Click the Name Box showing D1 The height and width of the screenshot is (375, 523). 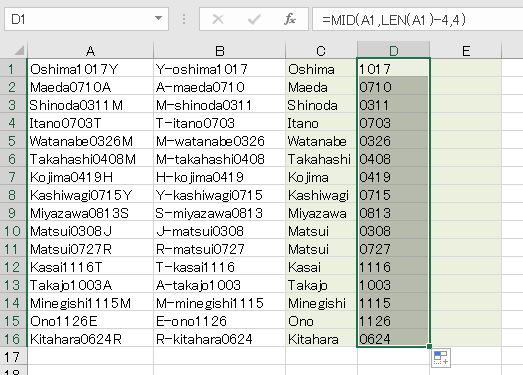86,19
